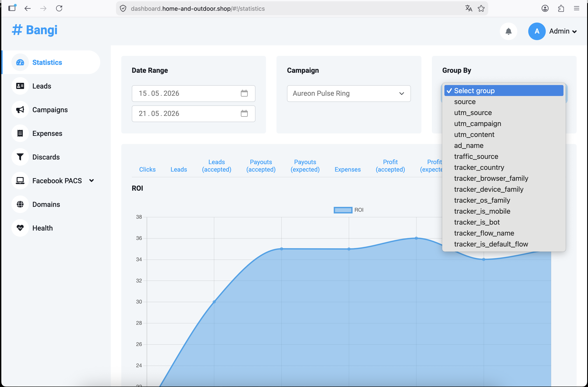Go to Expenses page in sidebar
Screen dimensions: 588x387
(47, 133)
